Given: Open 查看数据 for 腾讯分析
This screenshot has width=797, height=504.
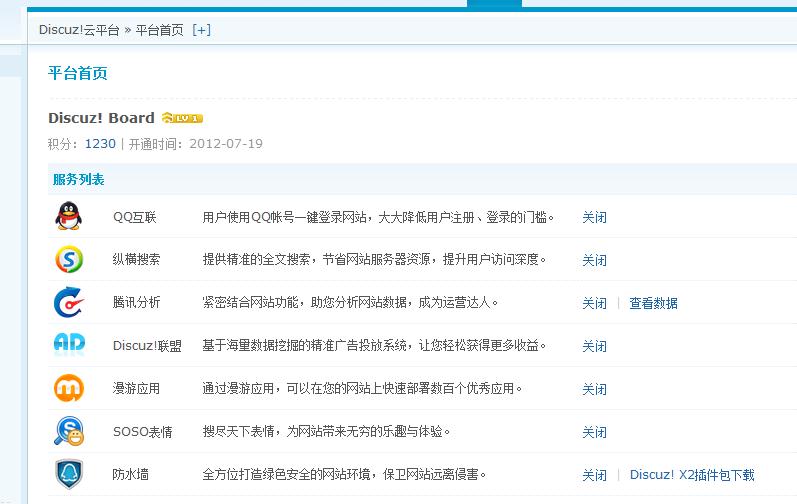Looking at the screenshot, I should click(653, 303).
